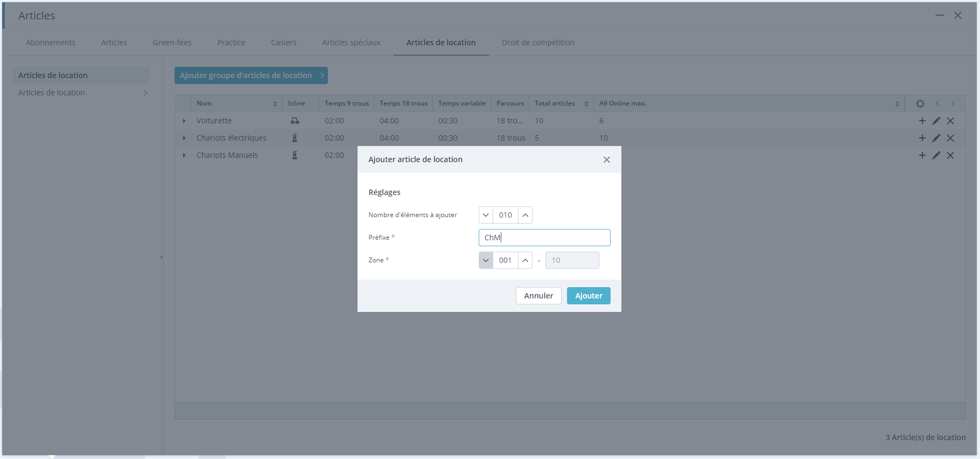Edit the Chariots électriques row
The width and height of the screenshot is (980, 459).
pyautogui.click(x=936, y=138)
